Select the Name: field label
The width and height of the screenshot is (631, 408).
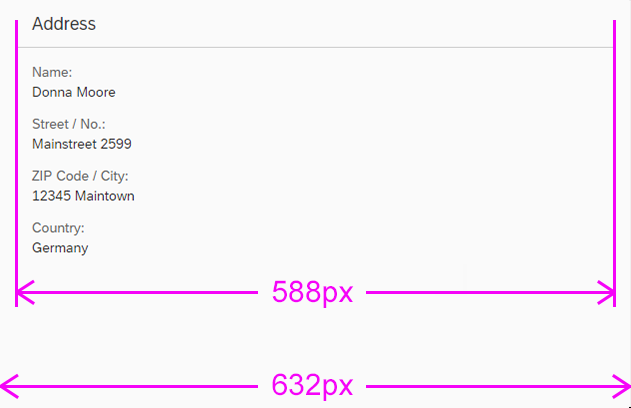pos(52,72)
